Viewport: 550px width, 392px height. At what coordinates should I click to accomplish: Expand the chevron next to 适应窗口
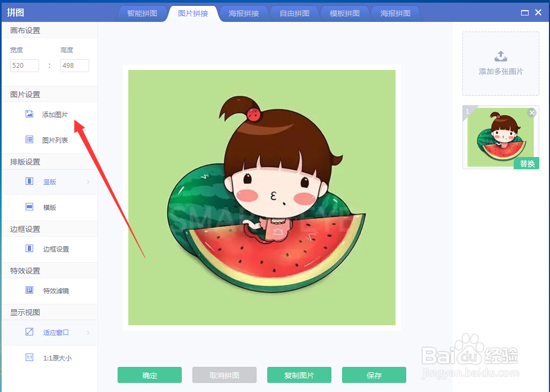88,332
